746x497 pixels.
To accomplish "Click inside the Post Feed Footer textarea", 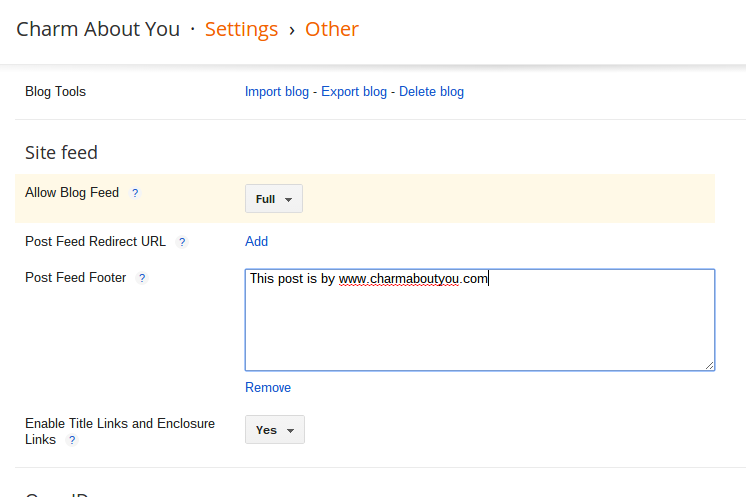I will (480, 320).
